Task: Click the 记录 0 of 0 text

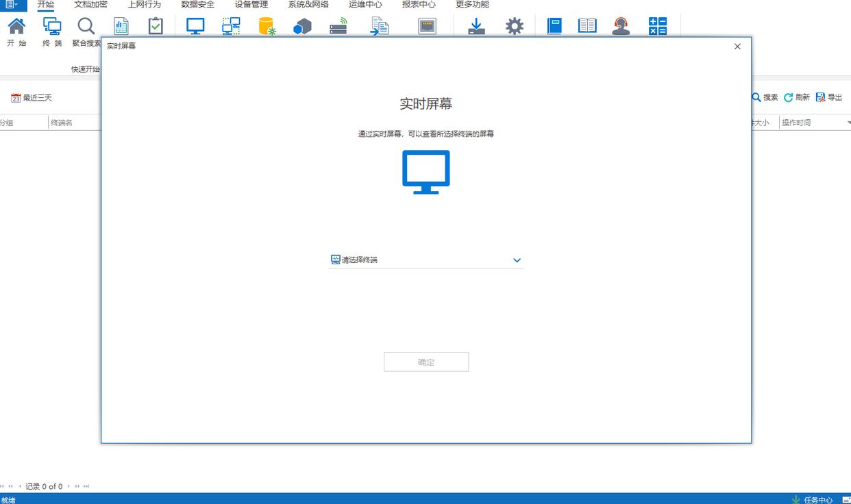Action: pyautogui.click(x=44, y=487)
